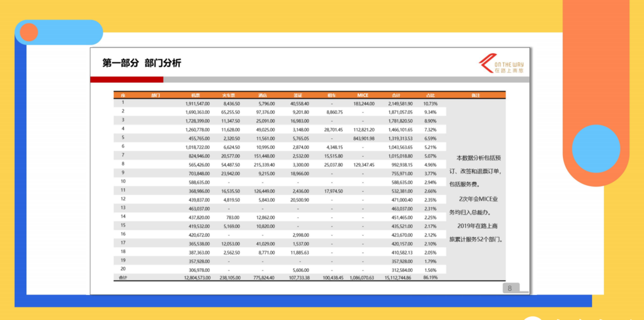Select the cell 471,000.40
This screenshot has height=320, width=644.
pos(402,200)
